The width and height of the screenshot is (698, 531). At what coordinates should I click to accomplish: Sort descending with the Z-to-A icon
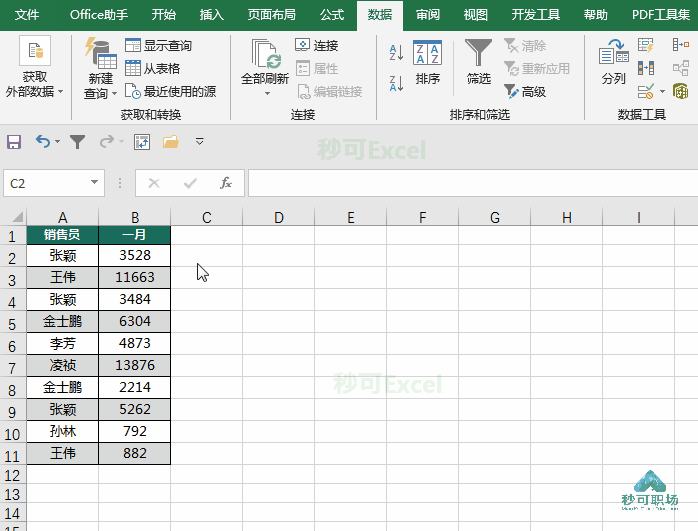[396, 83]
